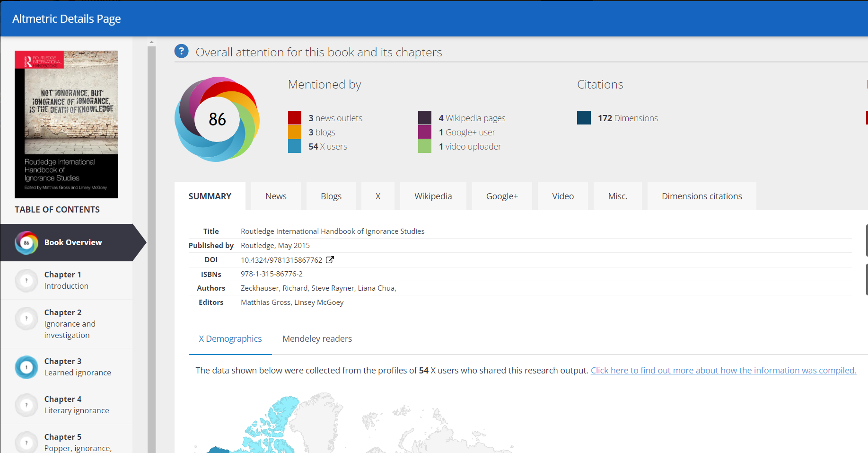Click Chapter 2 score badge icon

[26, 319]
